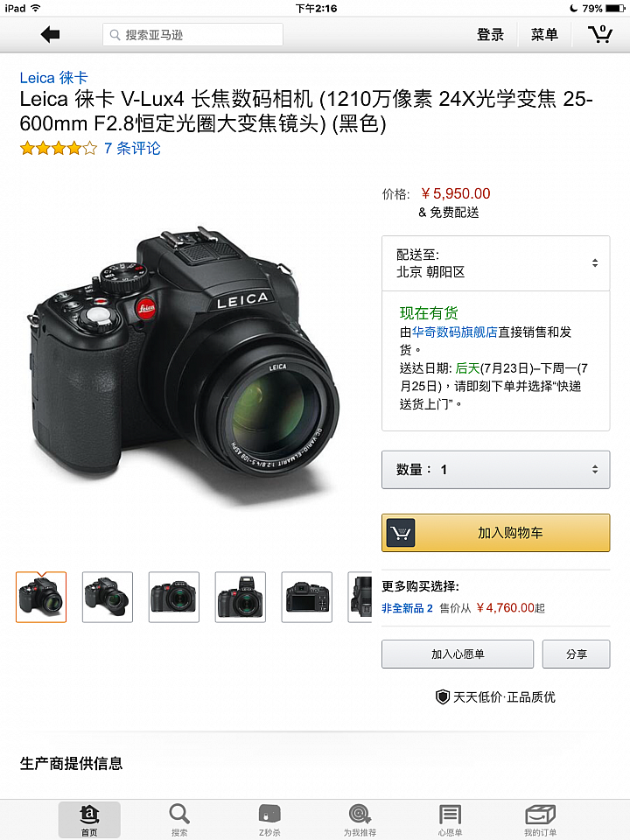Open the 搜索 tab in bottom bar
This screenshot has height=840, width=630.
click(x=179, y=820)
